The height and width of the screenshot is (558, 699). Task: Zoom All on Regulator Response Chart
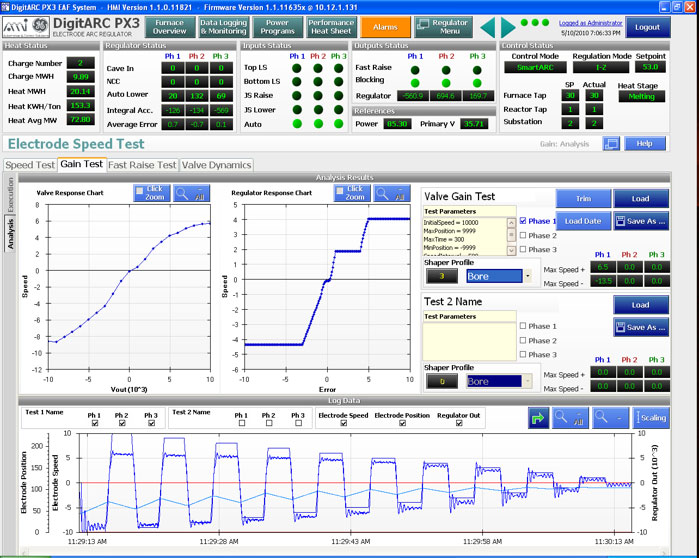pyautogui.click(x=391, y=193)
